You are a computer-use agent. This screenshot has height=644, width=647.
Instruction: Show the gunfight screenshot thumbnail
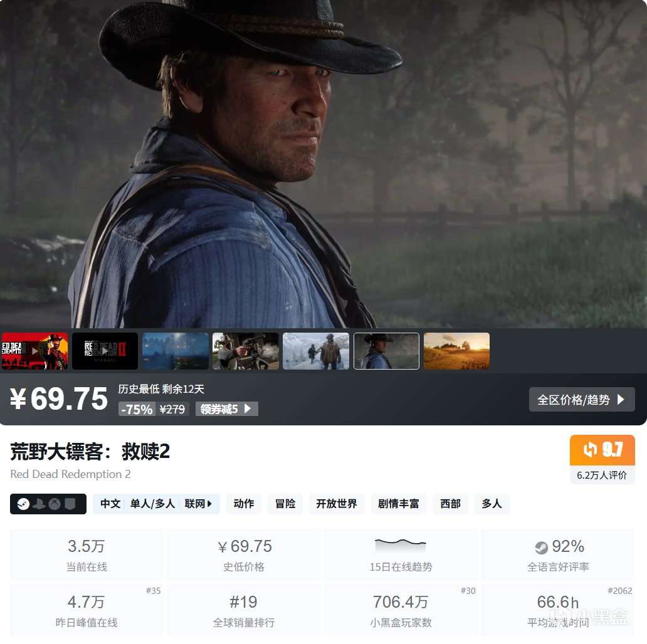click(246, 351)
